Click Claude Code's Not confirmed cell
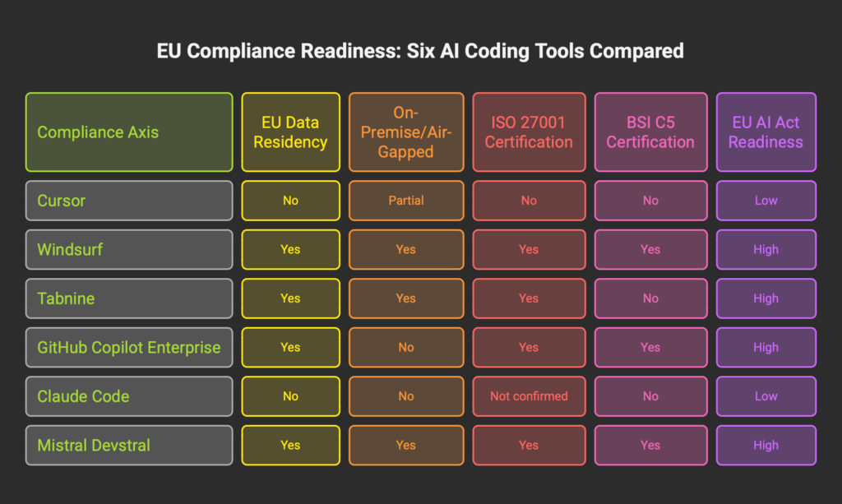842x504 pixels. click(529, 396)
